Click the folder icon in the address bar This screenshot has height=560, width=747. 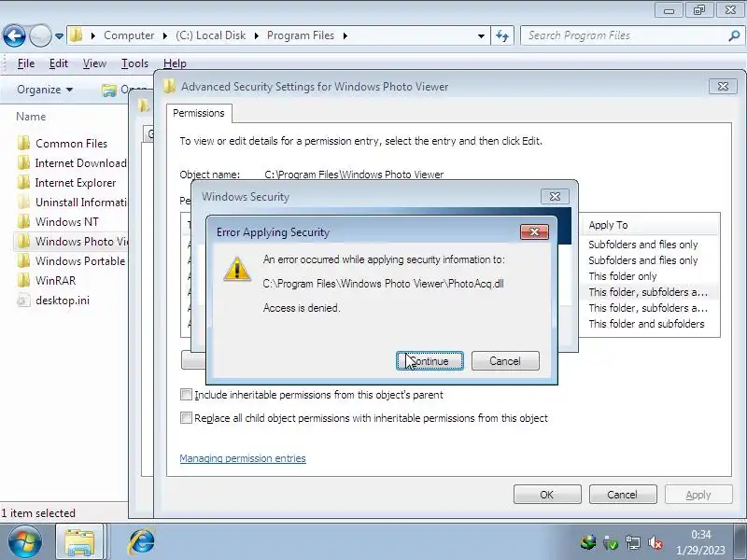point(77,35)
